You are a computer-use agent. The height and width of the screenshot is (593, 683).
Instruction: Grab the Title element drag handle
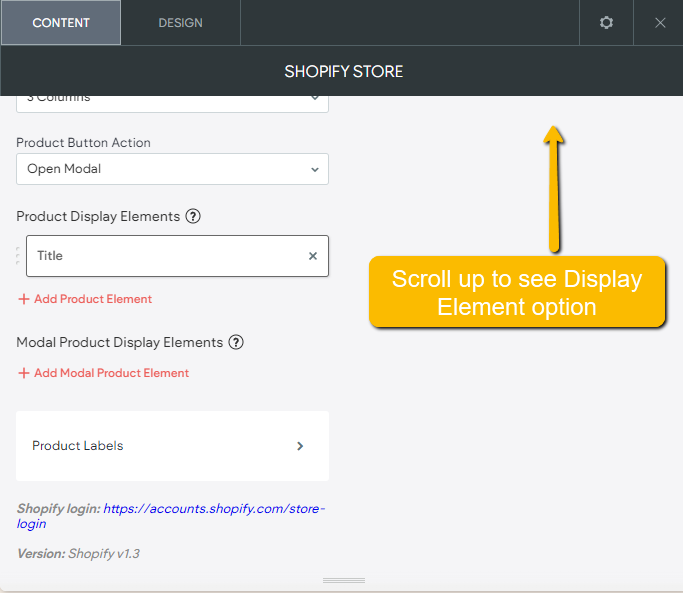[x=18, y=256]
